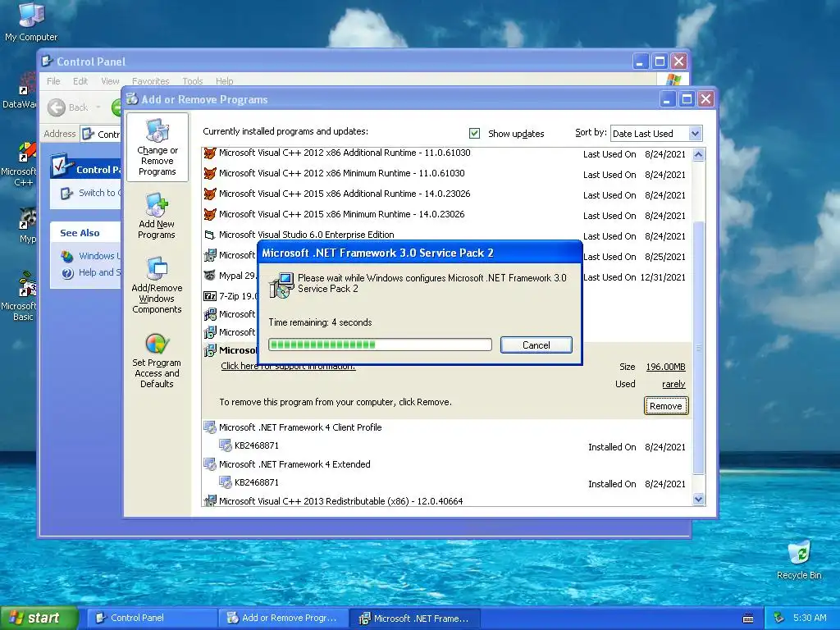Open View menu in Control Panel
840x630 pixels.
[x=110, y=81]
